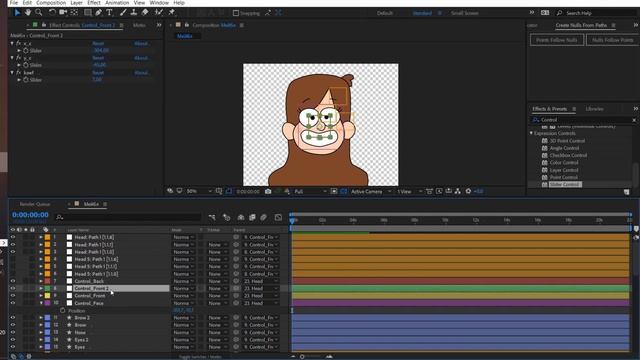Open the Effect menu
The height and width of the screenshot is (360, 640).
[94, 3]
